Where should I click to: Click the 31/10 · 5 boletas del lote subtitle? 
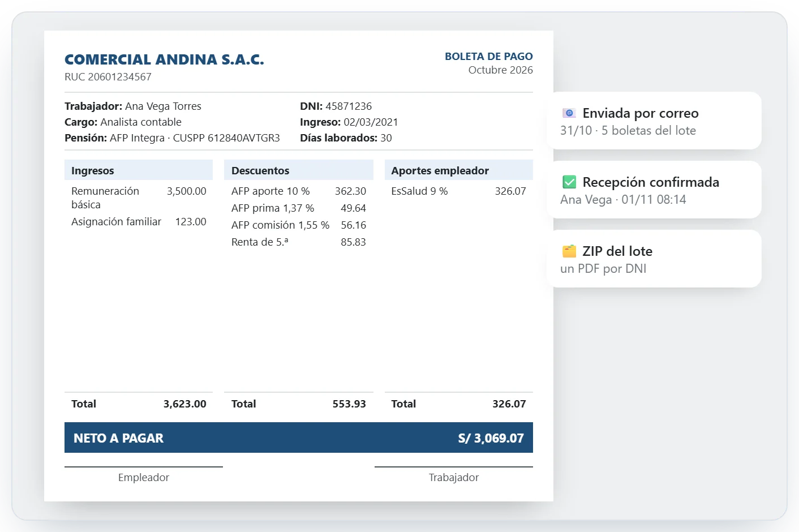[628, 131]
